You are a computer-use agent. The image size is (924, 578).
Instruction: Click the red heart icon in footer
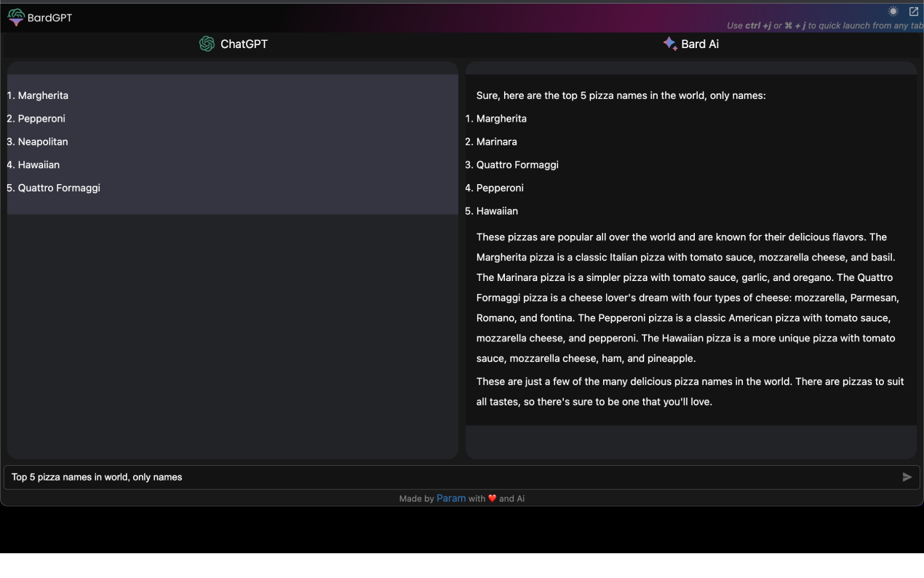click(493, 499)
